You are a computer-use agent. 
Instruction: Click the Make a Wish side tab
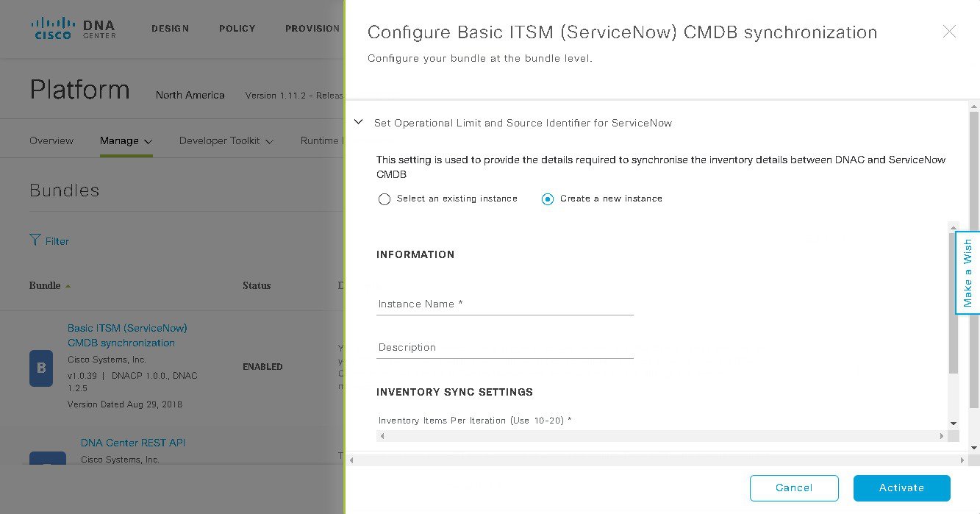click(x=968, y=273)
